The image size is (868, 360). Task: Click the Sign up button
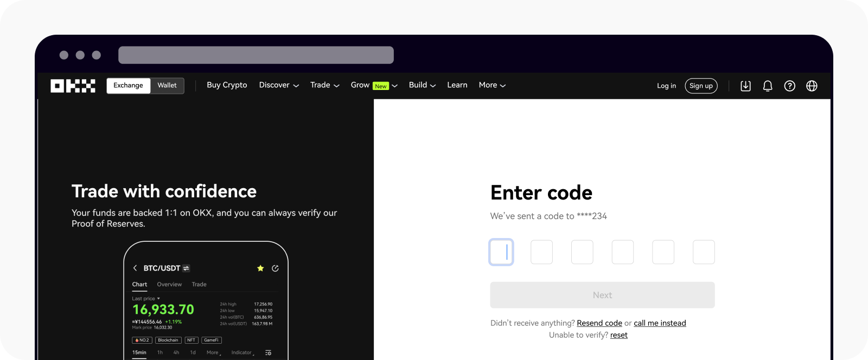tap(701, 86)
